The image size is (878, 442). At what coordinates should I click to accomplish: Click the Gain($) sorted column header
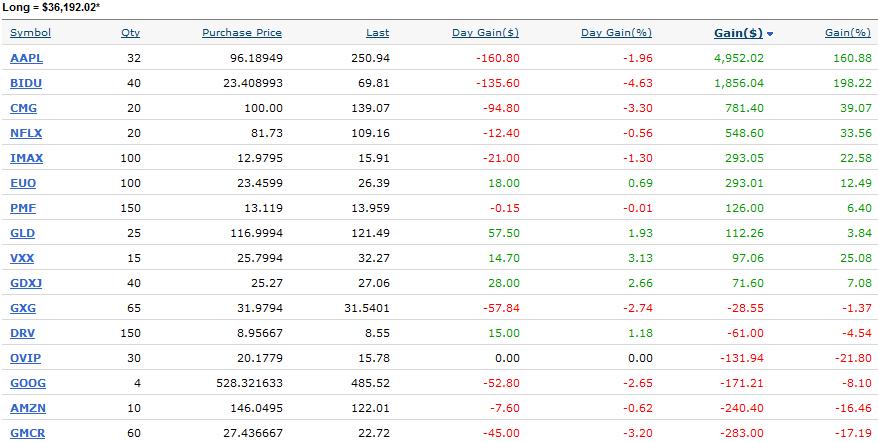click(738, 33)
